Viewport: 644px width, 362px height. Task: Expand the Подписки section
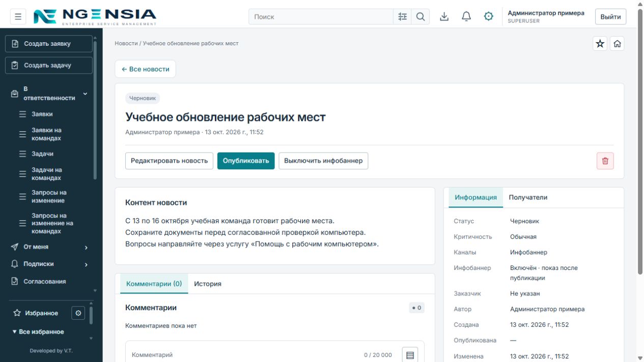click(49, 264)
